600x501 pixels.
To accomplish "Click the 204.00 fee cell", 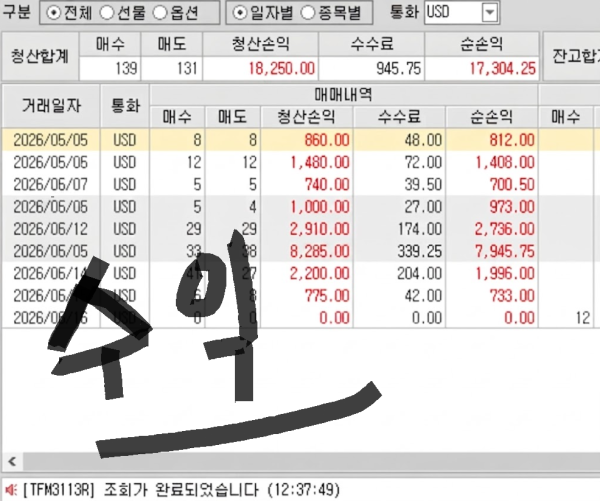I will coord(399,273).
